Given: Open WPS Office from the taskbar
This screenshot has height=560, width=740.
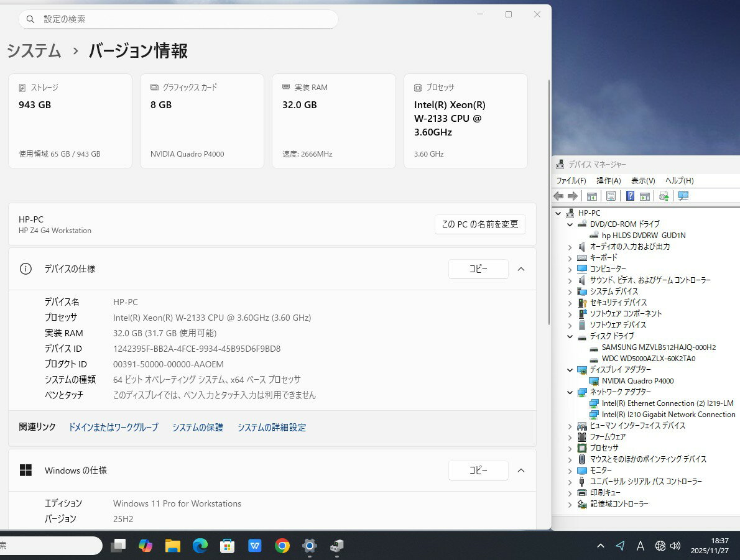Looking at the screenshot, I should click(255, 546).
